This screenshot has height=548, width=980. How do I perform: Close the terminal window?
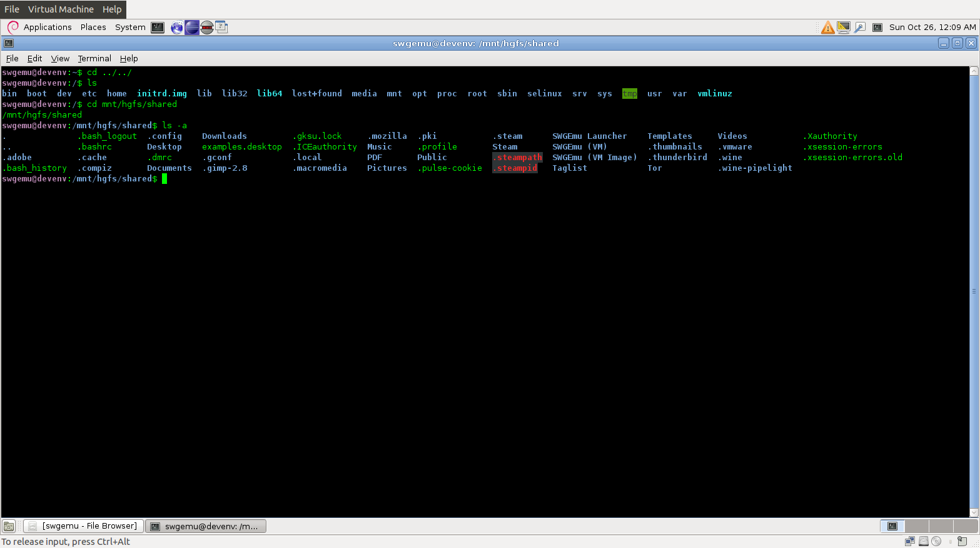(971, 43)
